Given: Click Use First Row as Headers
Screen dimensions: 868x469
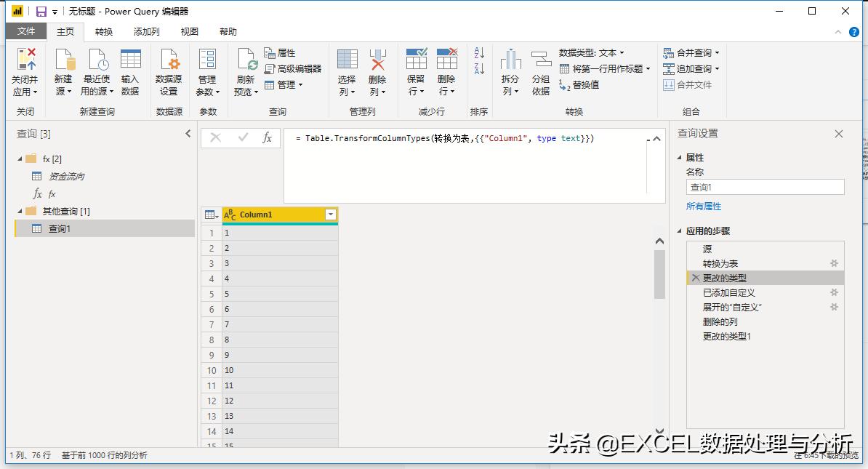Looking at the screenshot, I should 605,68.
